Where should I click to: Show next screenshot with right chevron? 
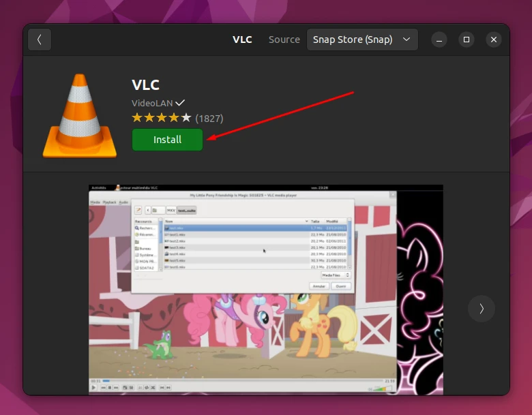pyautogui.click(x=481, y=309)
